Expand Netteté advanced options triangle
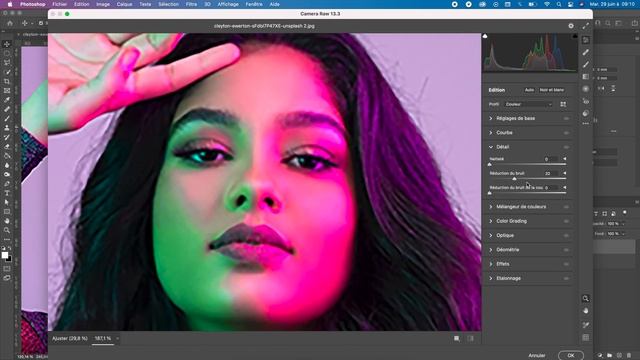 [564, 159]
